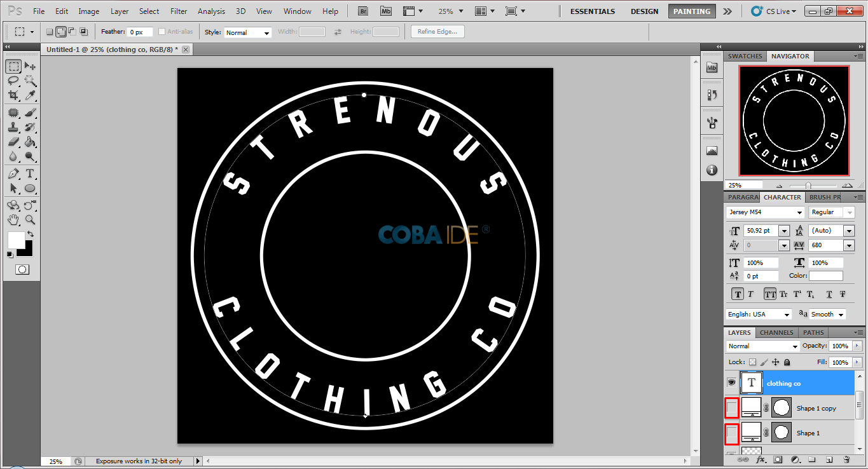This screenshot has width=868, height=469.
Task: Open the marquee Style dropdown
Action: point(248,32)
